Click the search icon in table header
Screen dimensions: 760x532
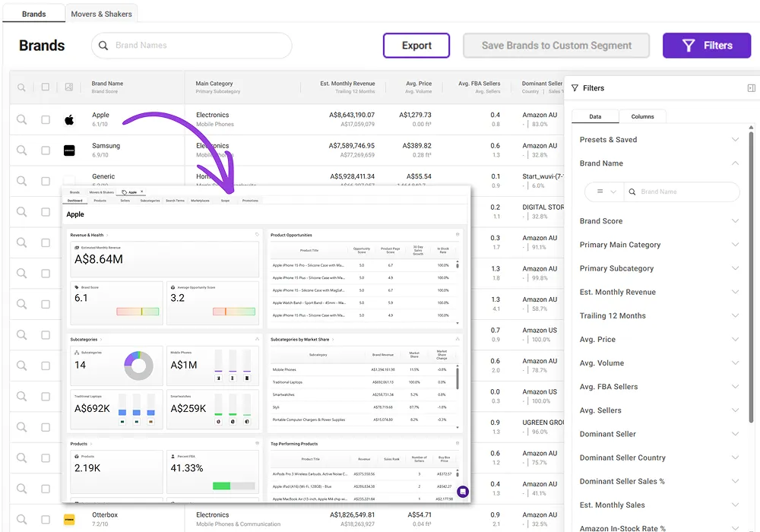[22, 87]
